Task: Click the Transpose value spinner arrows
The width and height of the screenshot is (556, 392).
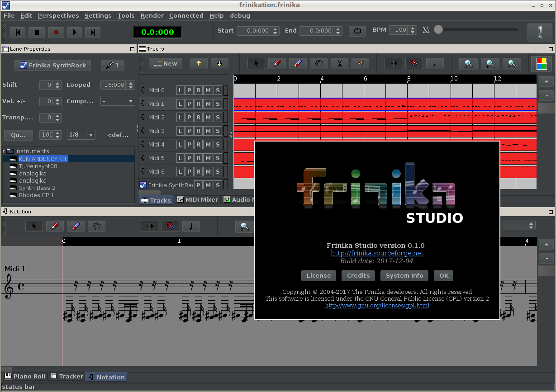Action: click(57, 118)
